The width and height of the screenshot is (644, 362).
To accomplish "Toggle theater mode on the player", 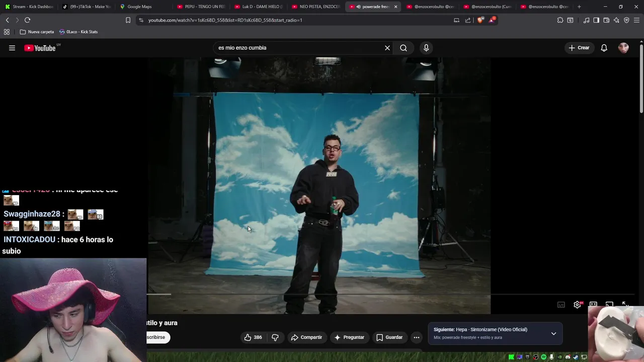I will click(593, 305).
